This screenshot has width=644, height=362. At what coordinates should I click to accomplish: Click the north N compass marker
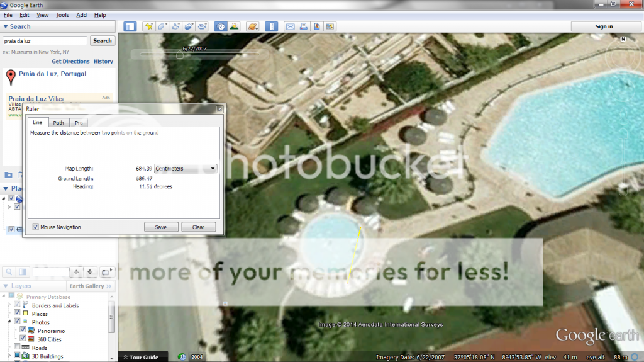(x=623, y=39)
